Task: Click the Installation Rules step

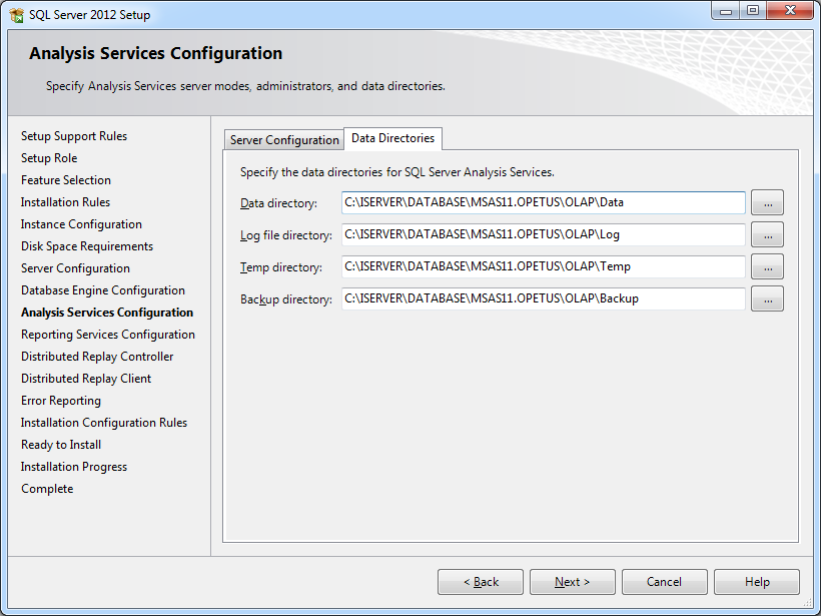Action: pos(65,202)
